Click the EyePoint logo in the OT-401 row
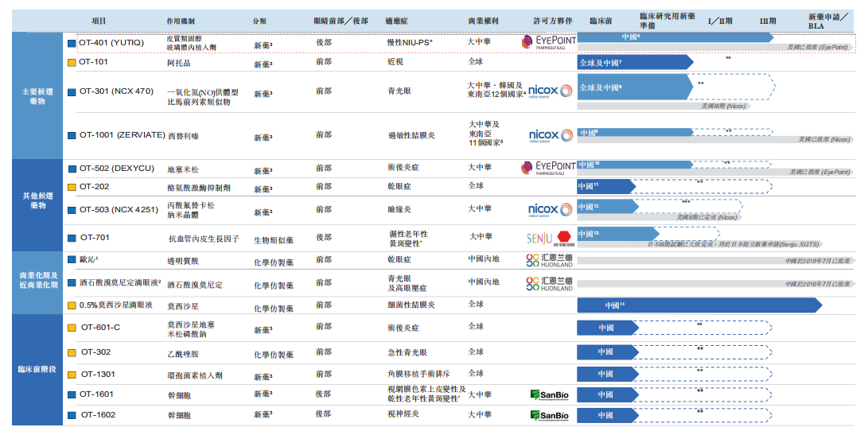This screenshot has width=868, height=431. (547, 42)
